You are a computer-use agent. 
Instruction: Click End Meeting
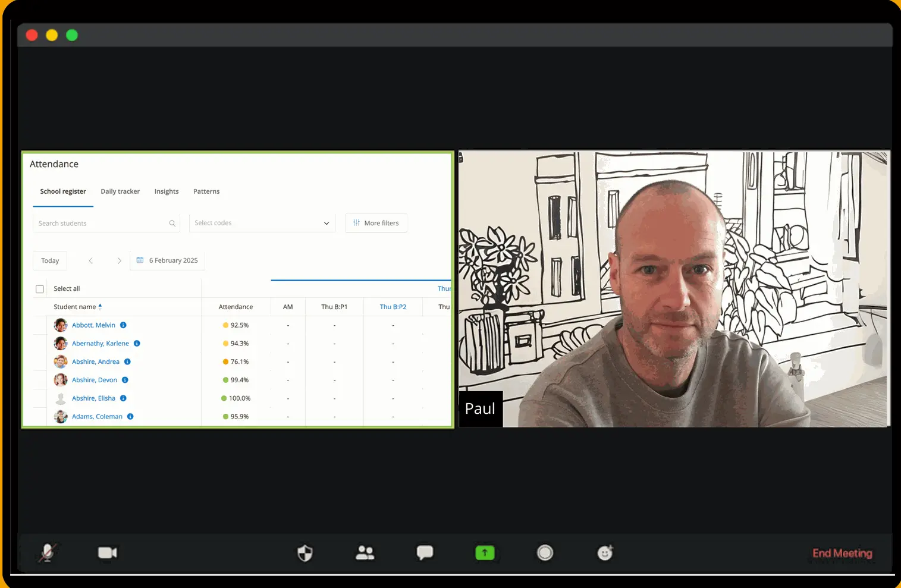tap(842, 554)
